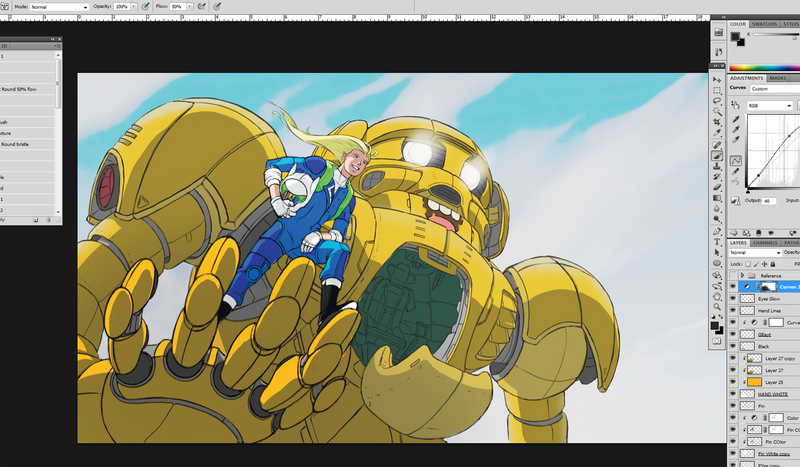Select the History Brush tool

(x=717, y=177)
